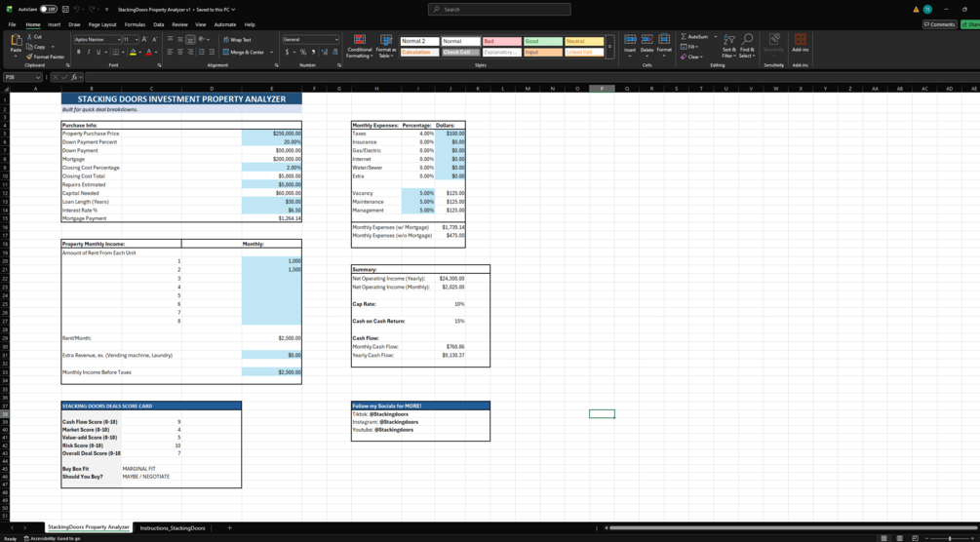980x542 pixels.
Task: Toggle the AutoSave switch
Action: (x=49, y=10)
